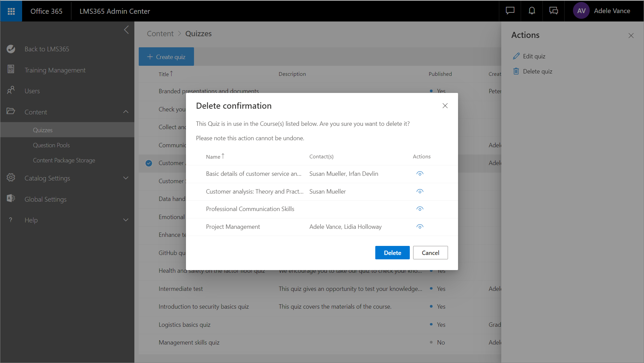Expand the Help menu chevron
The width and height of the screenshot is (644, 363).
coord(126,220)
